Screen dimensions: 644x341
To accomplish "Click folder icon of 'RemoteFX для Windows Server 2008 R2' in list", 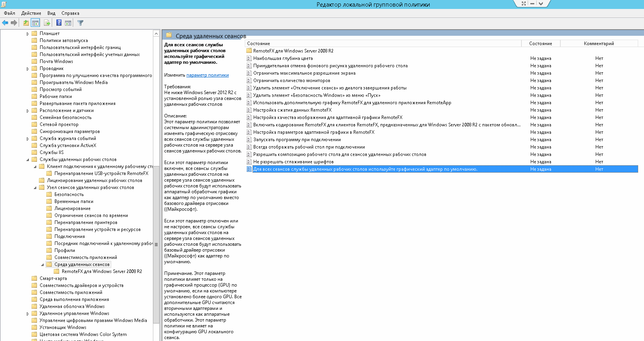I will pyautogui.click(x=249, y=51).
